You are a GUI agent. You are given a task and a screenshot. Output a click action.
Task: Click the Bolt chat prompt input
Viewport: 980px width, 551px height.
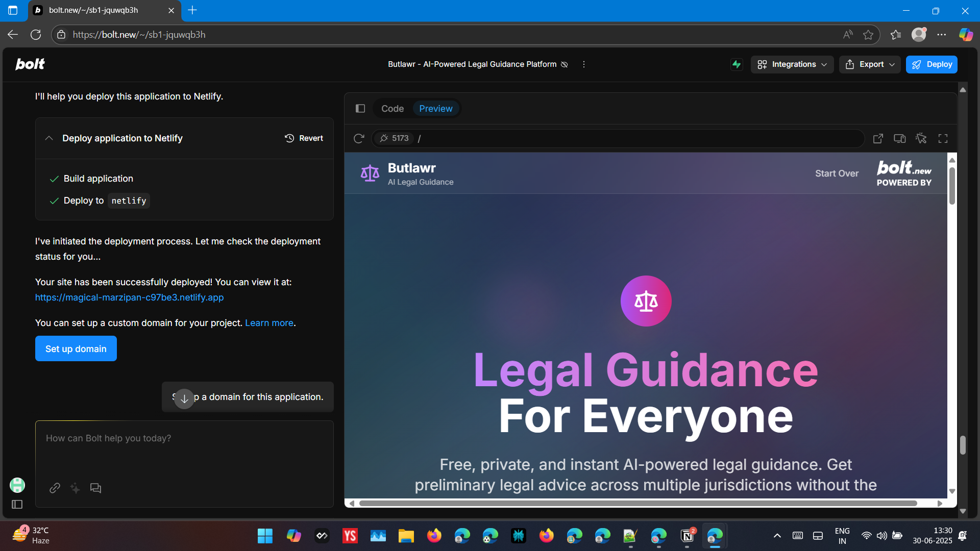(184, 439)
